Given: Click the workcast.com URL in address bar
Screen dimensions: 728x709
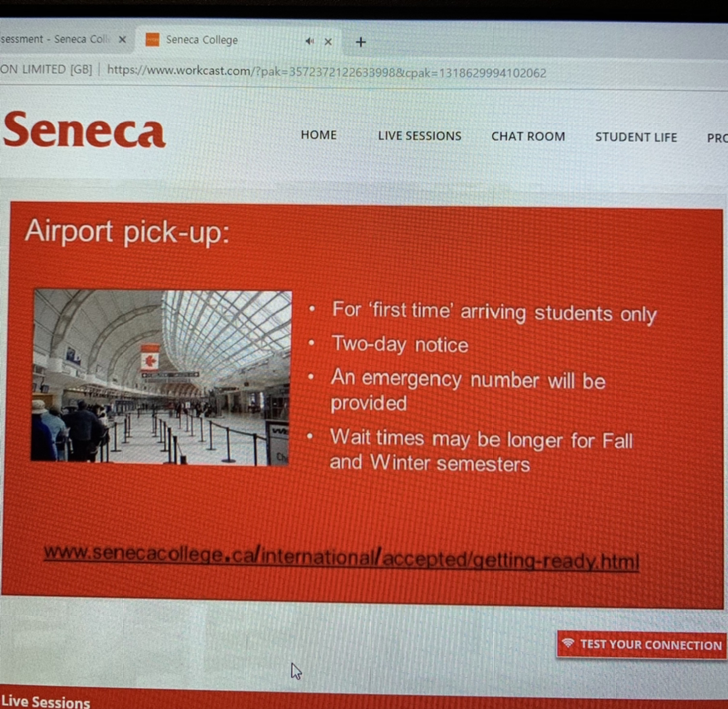Looking at the screenshot, I should point(326,72).
